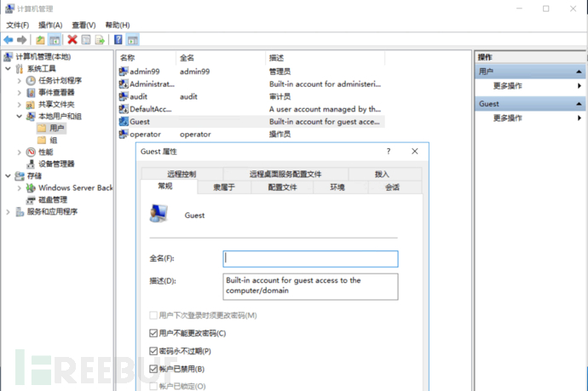Select 事件查看器 in the left tree
The height and width of the screenshot is (391, 588).
pyautogui.click(x=56, y=92)
